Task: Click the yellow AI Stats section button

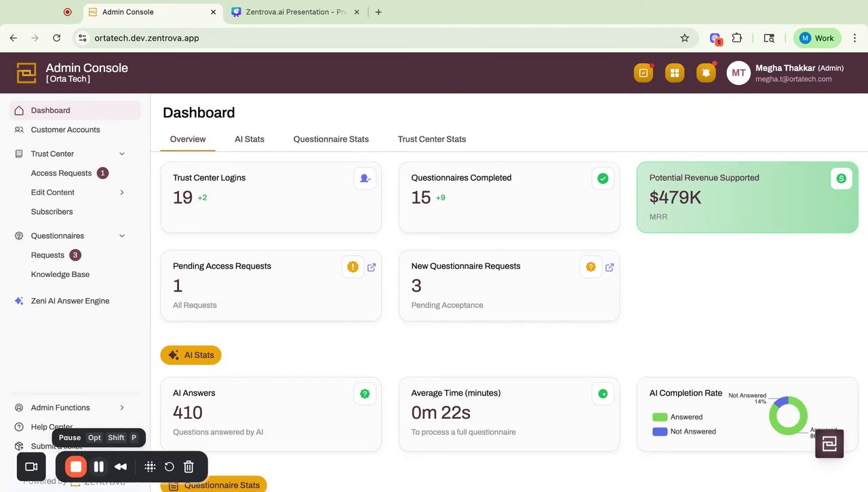Action: coord(191,355)
